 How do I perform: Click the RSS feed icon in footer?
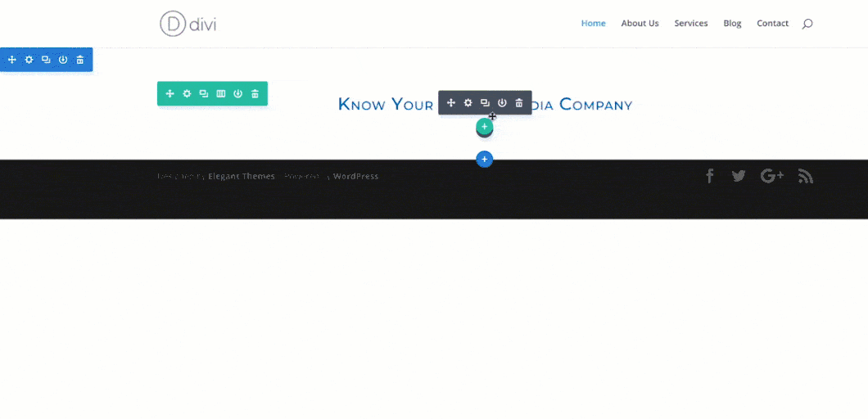tap(806, 176)
